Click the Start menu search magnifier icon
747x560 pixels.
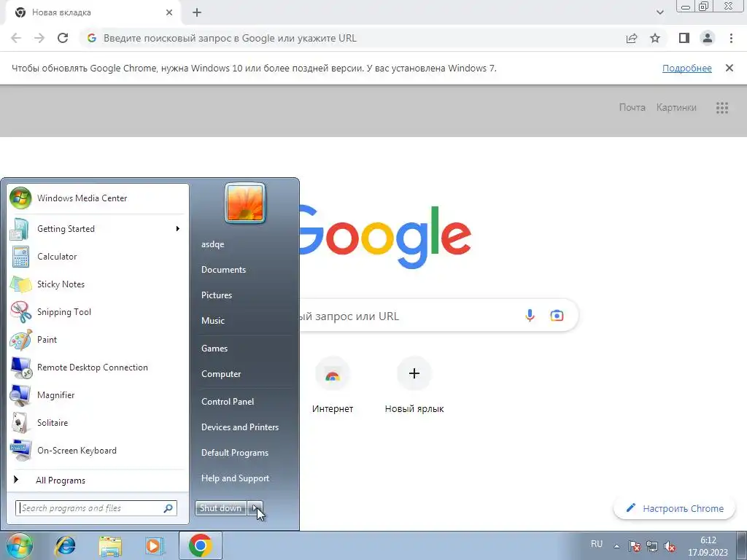tap(169, 508)
